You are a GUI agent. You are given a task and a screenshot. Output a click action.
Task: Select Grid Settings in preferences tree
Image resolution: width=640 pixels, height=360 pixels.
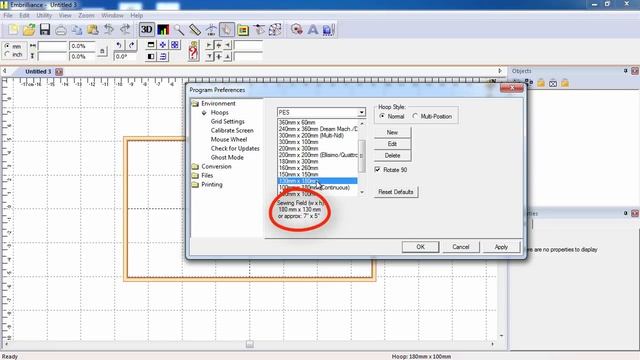(x=227, y=122)
